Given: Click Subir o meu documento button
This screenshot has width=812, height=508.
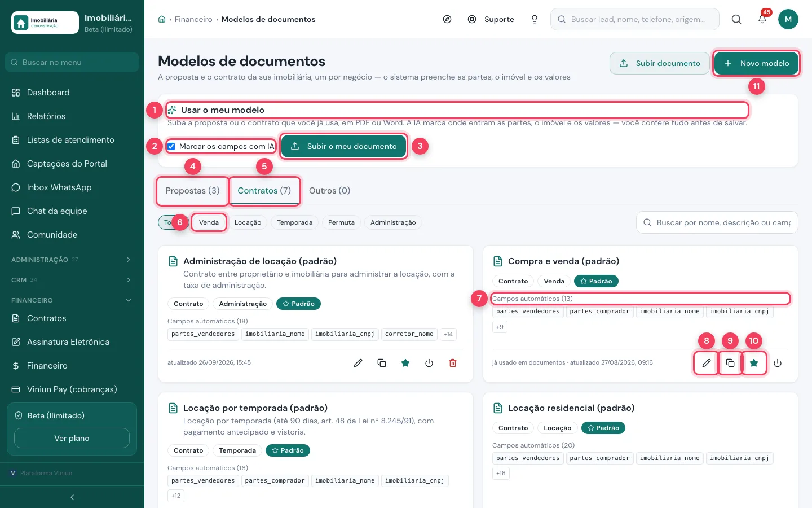Looking at the screenshot, I should point(344,147).
